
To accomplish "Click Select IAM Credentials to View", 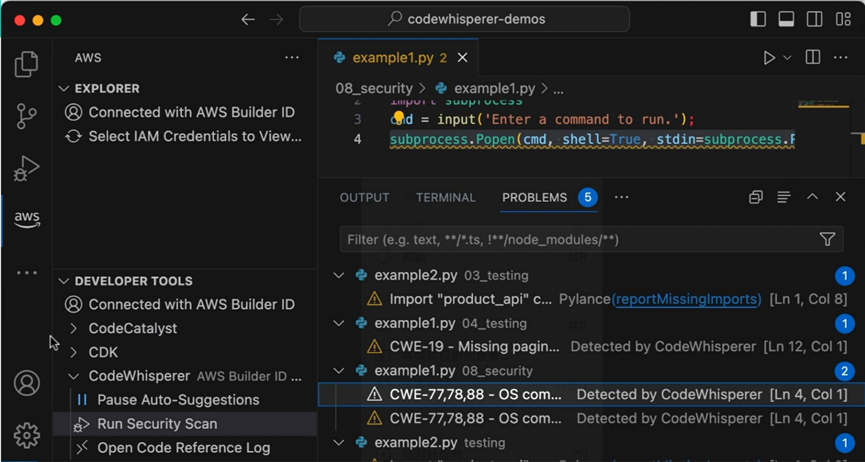I will click(x=195, y=136).
